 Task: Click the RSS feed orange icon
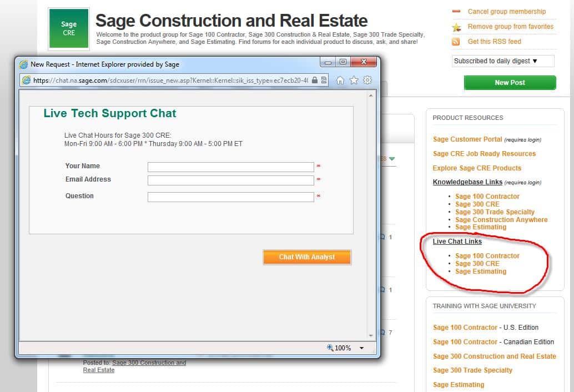coord(456,42)
